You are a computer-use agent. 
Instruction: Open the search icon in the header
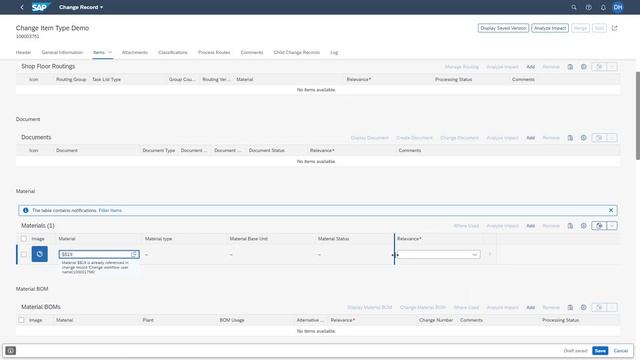[x=574, y=7]
